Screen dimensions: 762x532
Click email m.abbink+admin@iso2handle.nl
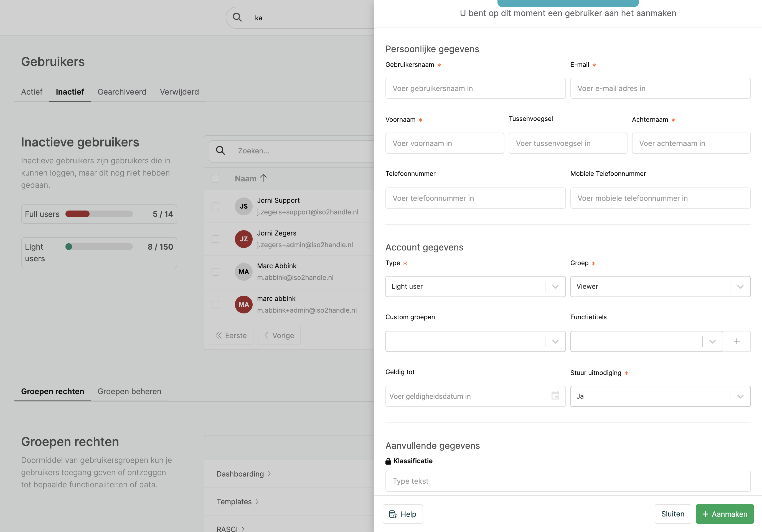click(307, 310)
